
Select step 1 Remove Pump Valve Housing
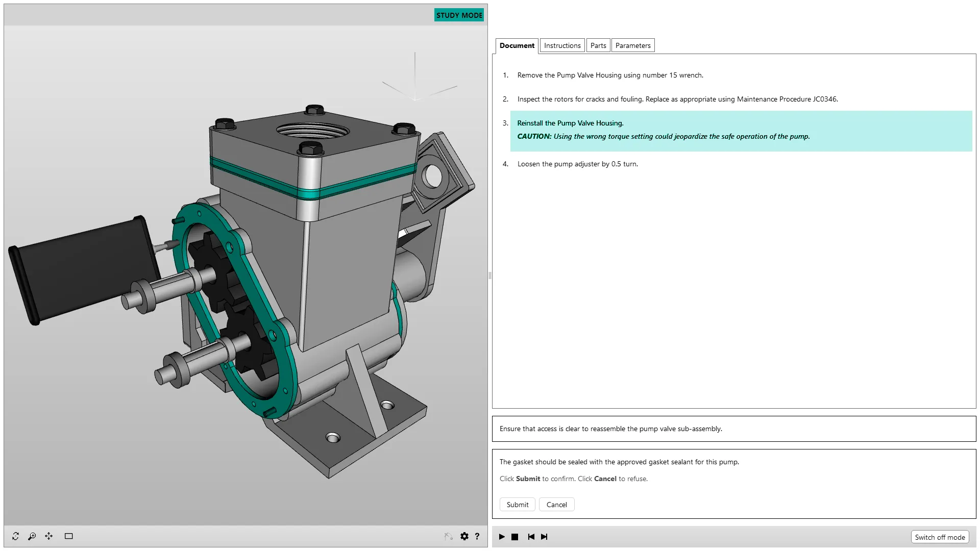pos(610,75)
